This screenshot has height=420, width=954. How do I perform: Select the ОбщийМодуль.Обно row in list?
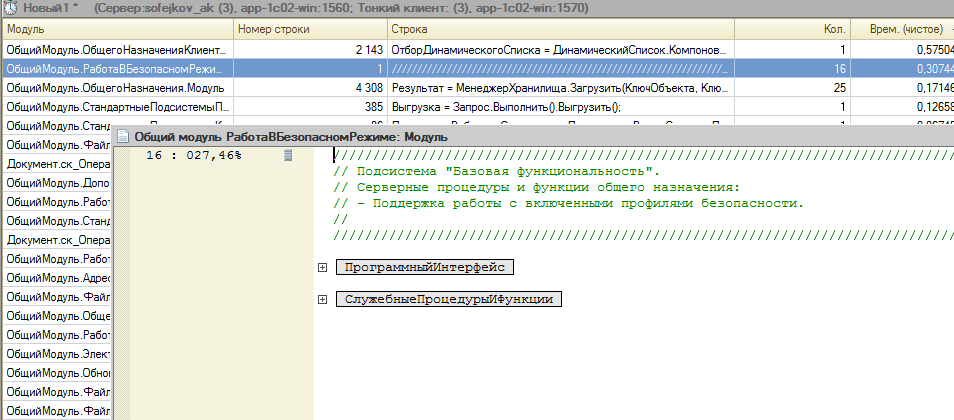click(x=58, y=373)
